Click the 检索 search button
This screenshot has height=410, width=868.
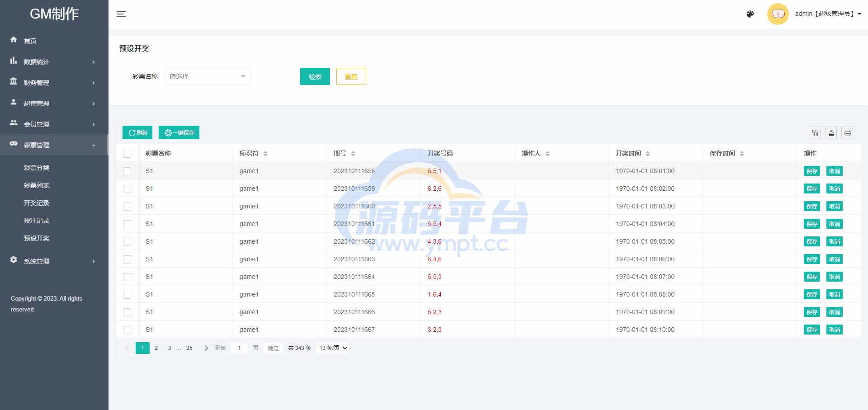point(315,76)
